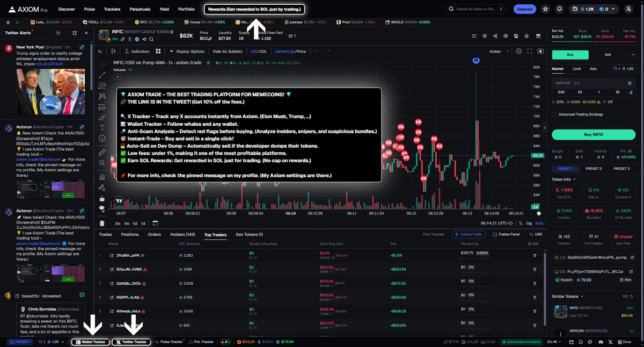Click the hide token crossed-eye icon
Screen dimensions: 644x347
pos(516,36)
